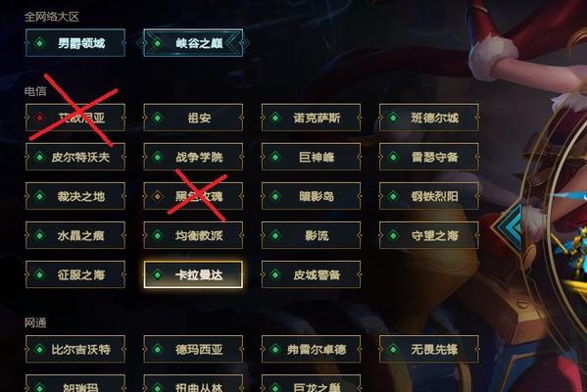The image size is (587, 392).
Task: Select the 钢铁烈阳 server
Action: (429, 196)
